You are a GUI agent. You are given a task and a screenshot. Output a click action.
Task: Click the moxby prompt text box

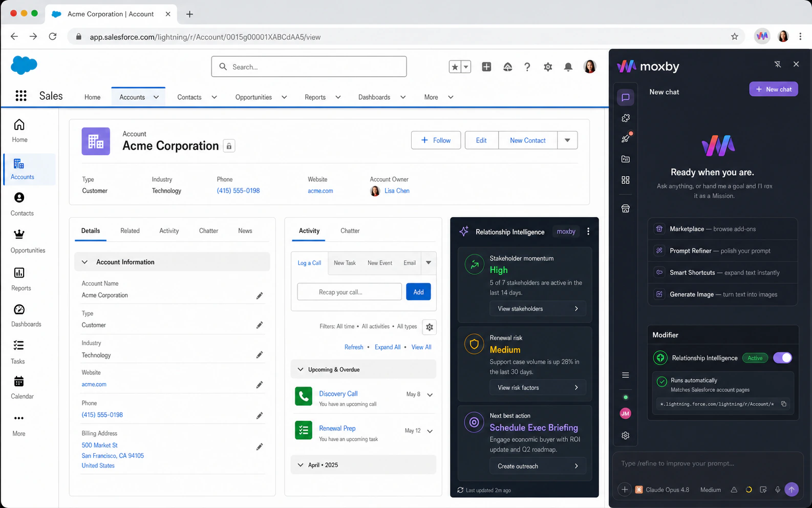click(708, 463)
